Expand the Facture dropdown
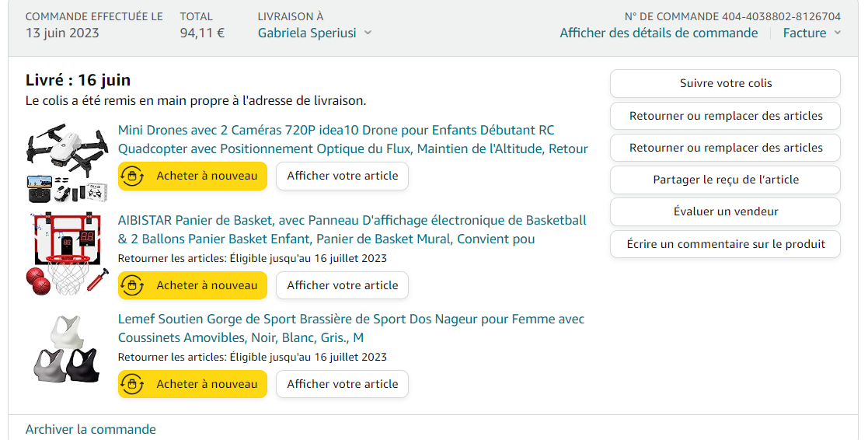This screenshot has width=868, height=440. 837,33
